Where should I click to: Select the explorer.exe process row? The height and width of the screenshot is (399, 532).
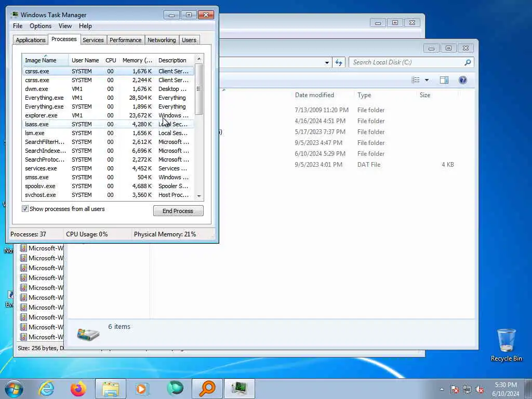[108, 115]
